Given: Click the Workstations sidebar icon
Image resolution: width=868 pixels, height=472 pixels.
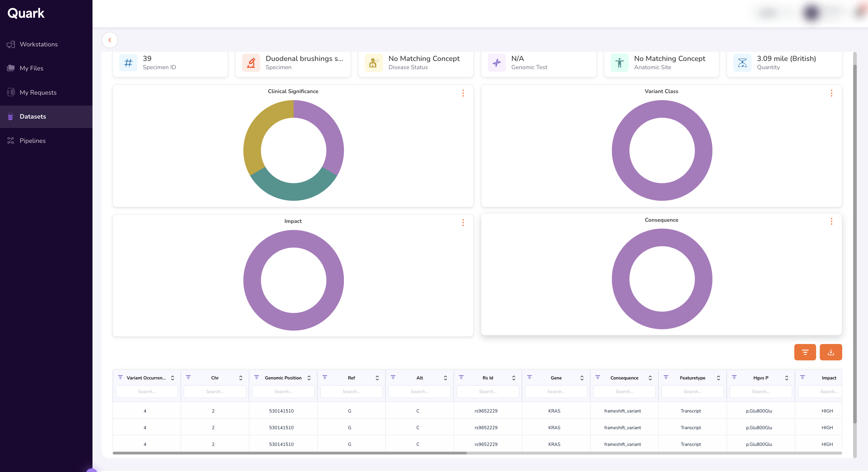Looking at the screenshot, I should pyautogui.click(x=11, y=44).
